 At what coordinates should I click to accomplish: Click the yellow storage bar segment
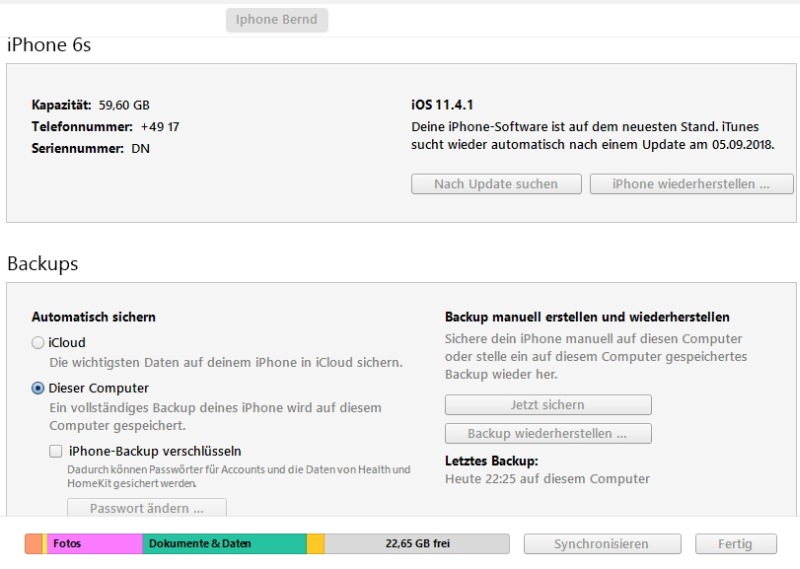coord(315,544)
